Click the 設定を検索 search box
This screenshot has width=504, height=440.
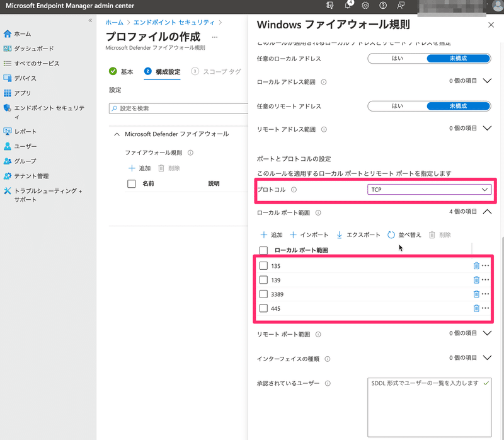(179, 108)
